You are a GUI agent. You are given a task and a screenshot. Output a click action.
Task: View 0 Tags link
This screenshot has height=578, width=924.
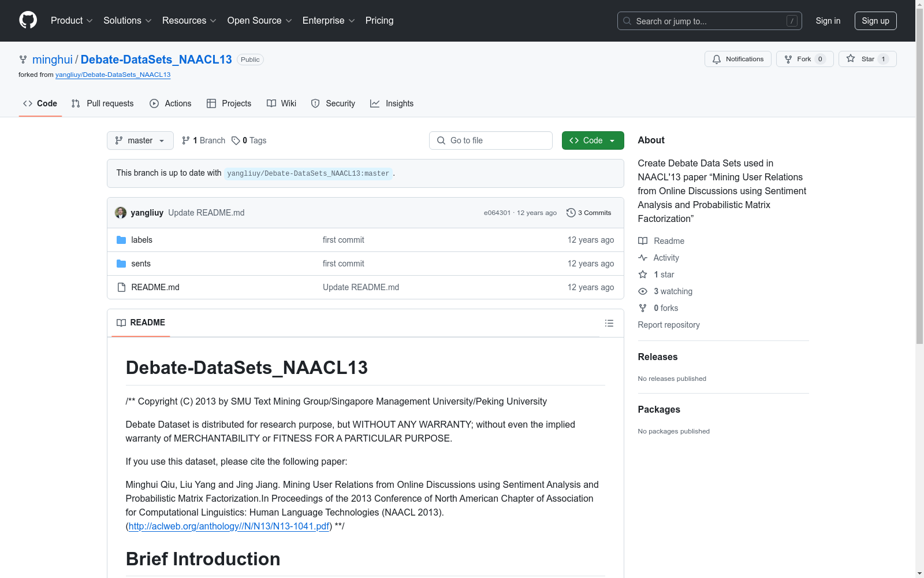249,140
